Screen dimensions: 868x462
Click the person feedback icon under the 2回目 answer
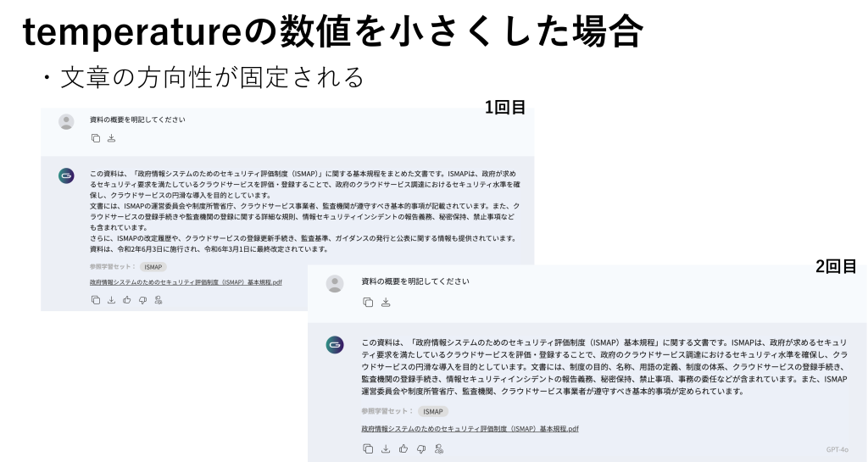[439, 448]
